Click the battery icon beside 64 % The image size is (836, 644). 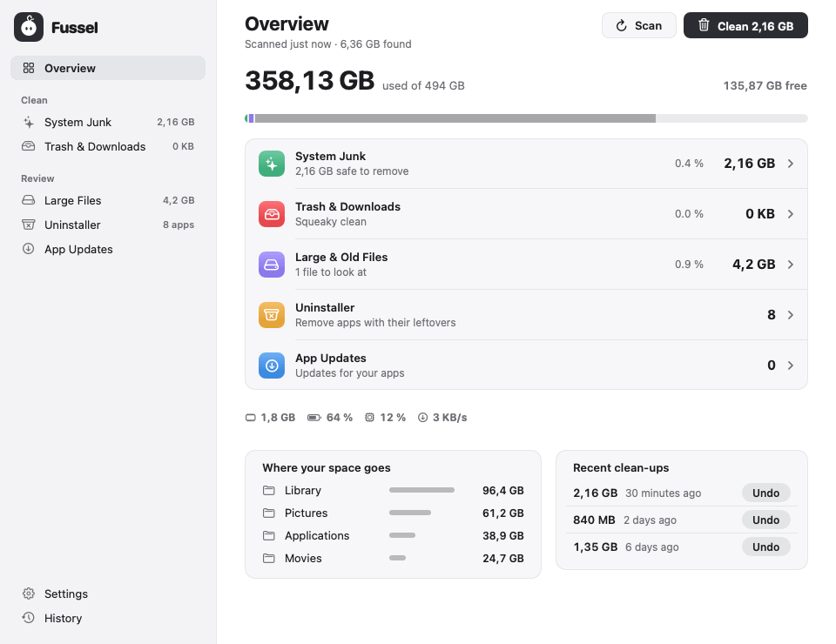(x=314, y=418)
